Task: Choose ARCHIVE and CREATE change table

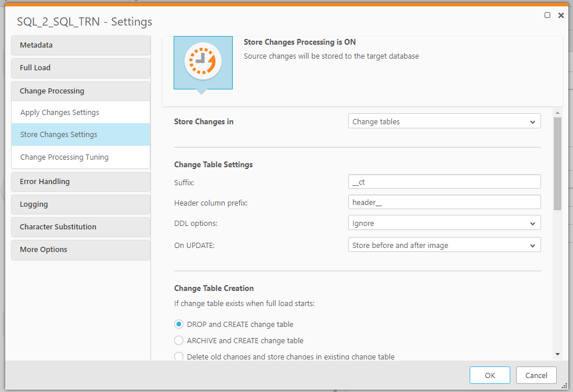Action: [x=179, y=341]
